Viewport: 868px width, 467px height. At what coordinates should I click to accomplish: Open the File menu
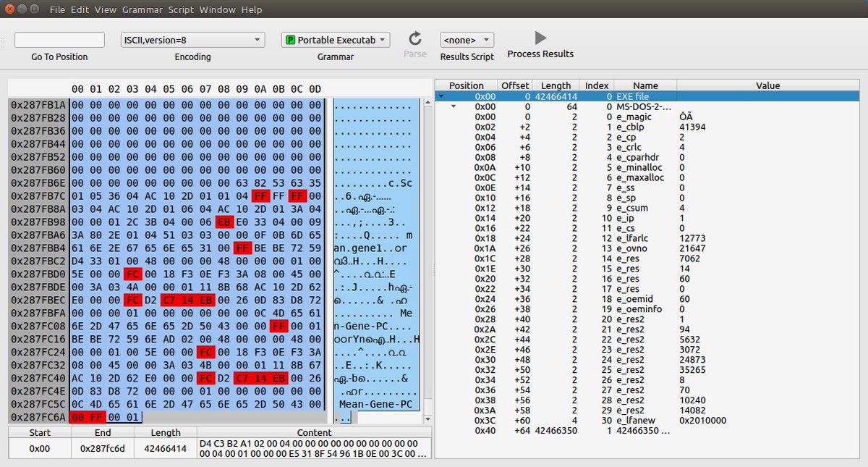point(58,10)
